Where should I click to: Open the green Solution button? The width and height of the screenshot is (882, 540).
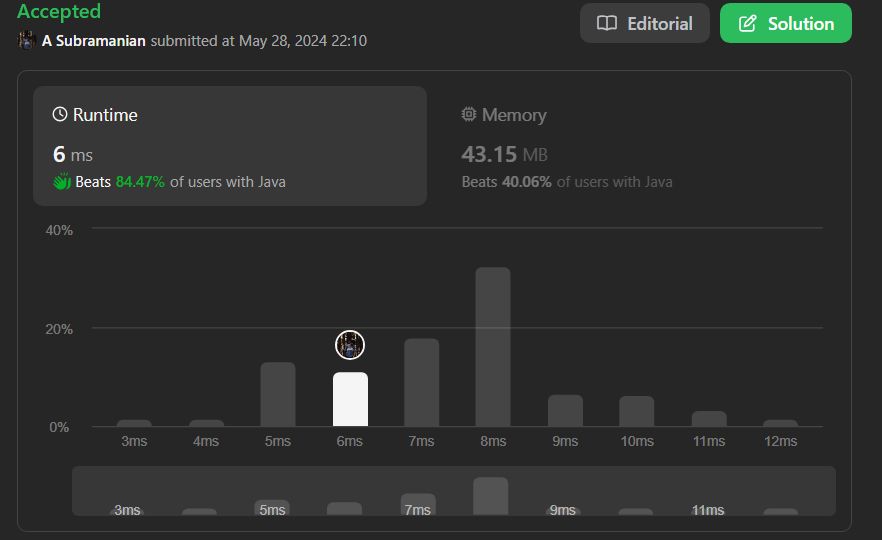tap(786, 23)
